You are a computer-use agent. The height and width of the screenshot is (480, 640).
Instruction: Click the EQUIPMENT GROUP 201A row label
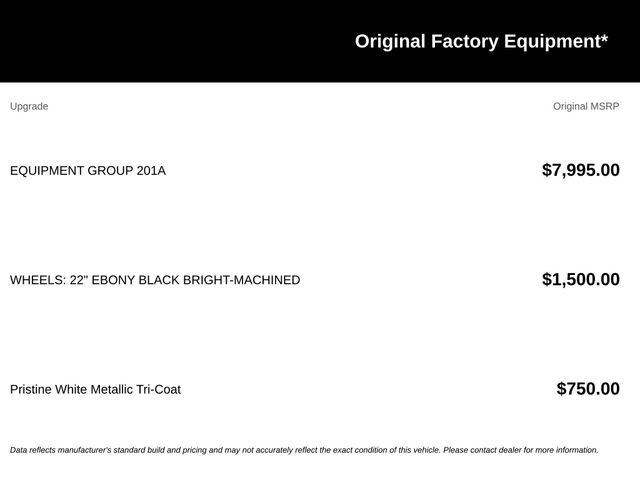pos(88,171)
